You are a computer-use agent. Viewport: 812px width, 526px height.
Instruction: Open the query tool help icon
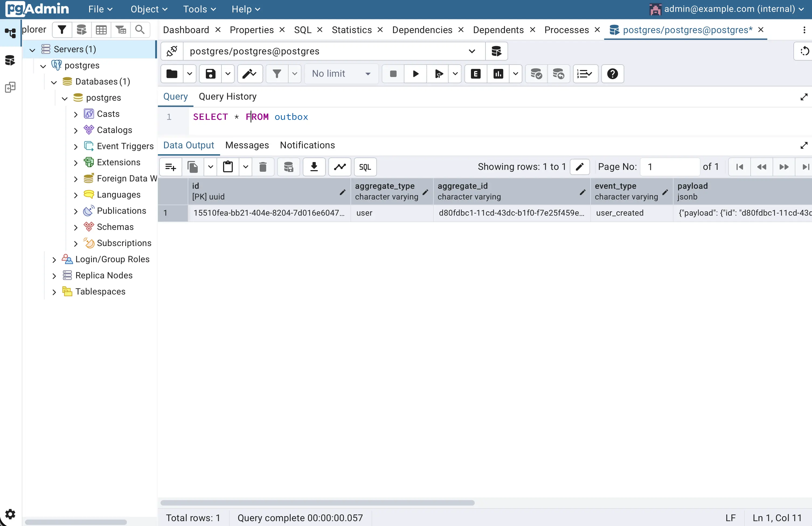pyautogui.click(x=612, y=74)
